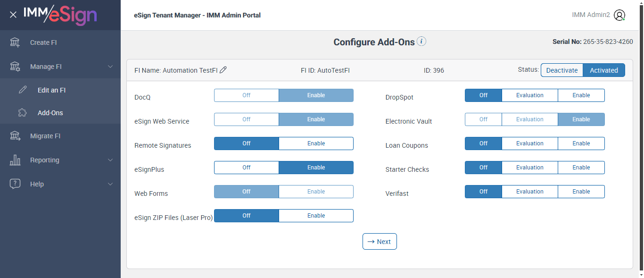The width and height of the screenshot is (644, 278).
Task: Turn off the eSignPlus add-on
Action: 246,168
